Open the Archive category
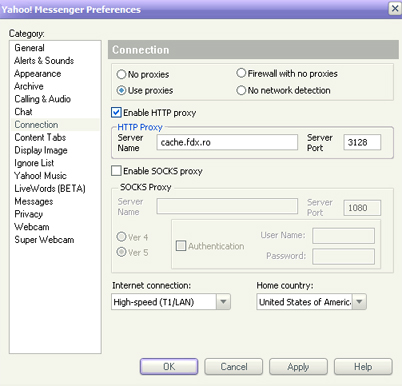 pos(29,86)
